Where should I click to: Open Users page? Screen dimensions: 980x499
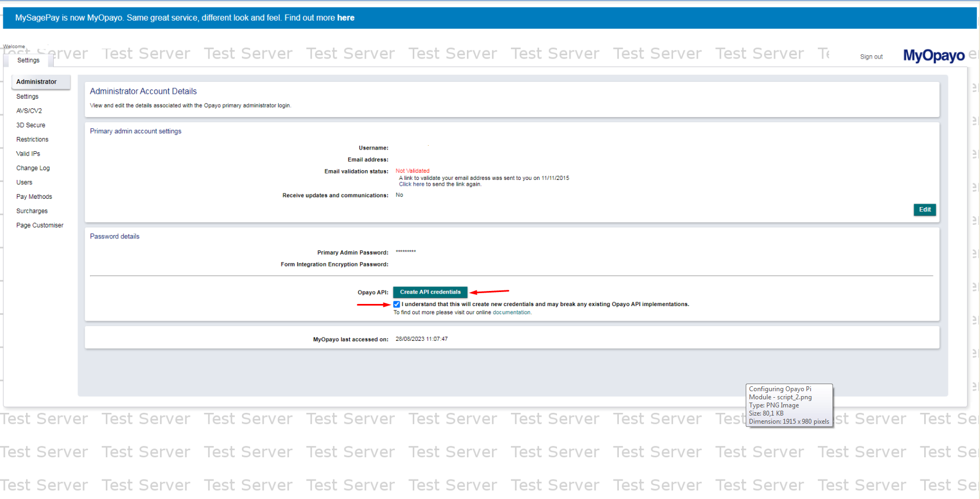[24, 183]
